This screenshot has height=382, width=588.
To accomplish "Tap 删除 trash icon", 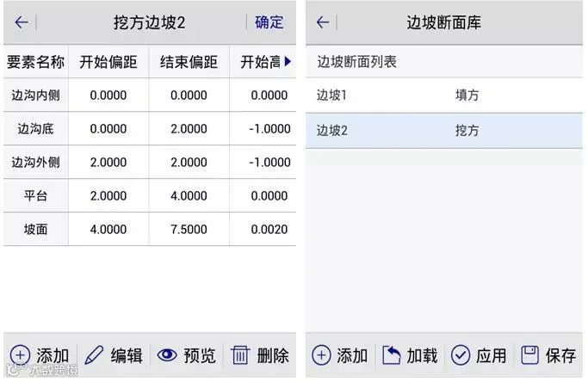I will point(239,355).
